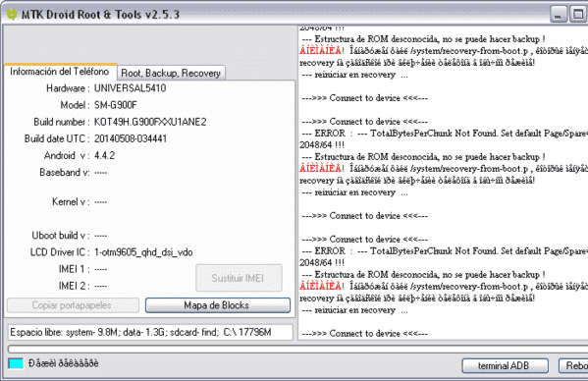Select build date 20140508-034441
The height and width of the screenshot is (381, 588).
131,138
